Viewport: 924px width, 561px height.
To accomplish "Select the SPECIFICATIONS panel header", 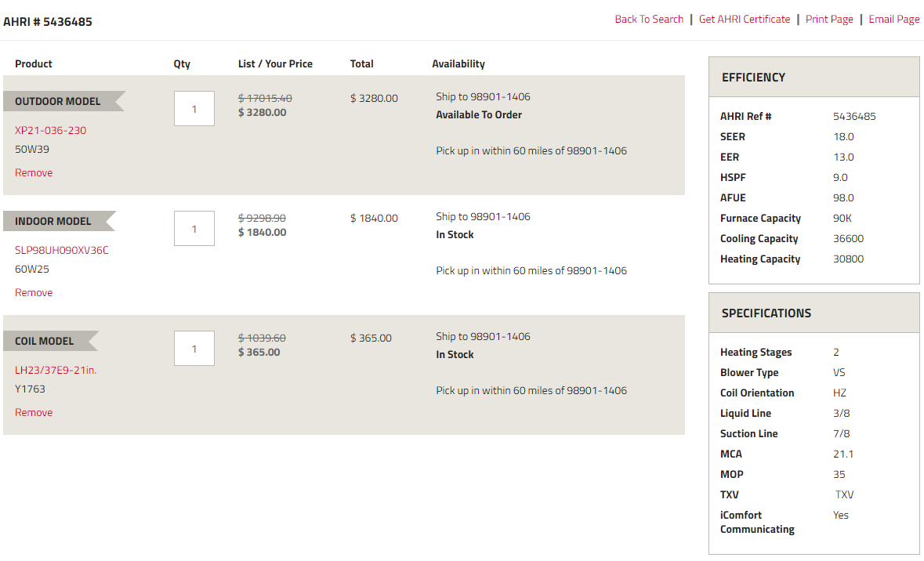I will (x=813, y=313).
